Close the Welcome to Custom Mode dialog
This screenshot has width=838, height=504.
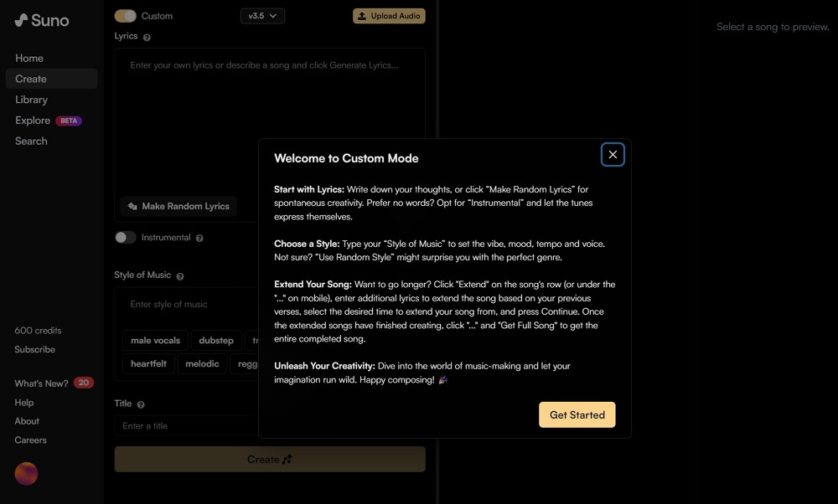(x=613, y=155)
